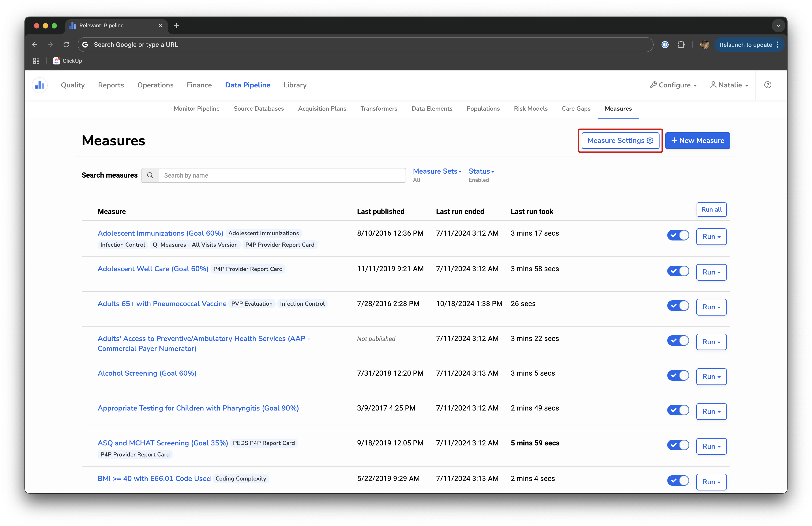Click the New Measure button

pos(697,141)
